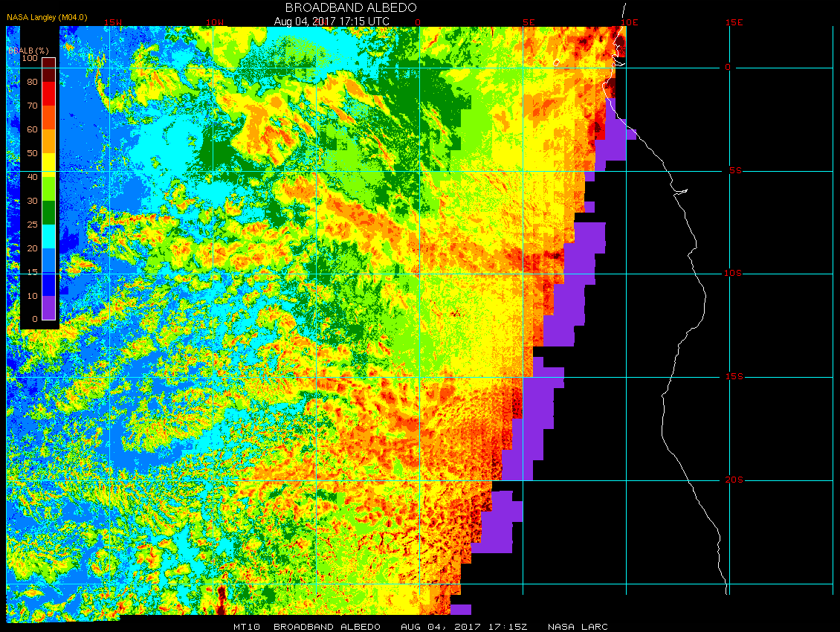Click the 15W longitude label
This screenshot has width=840, height=632.
[x=112, y=22]
